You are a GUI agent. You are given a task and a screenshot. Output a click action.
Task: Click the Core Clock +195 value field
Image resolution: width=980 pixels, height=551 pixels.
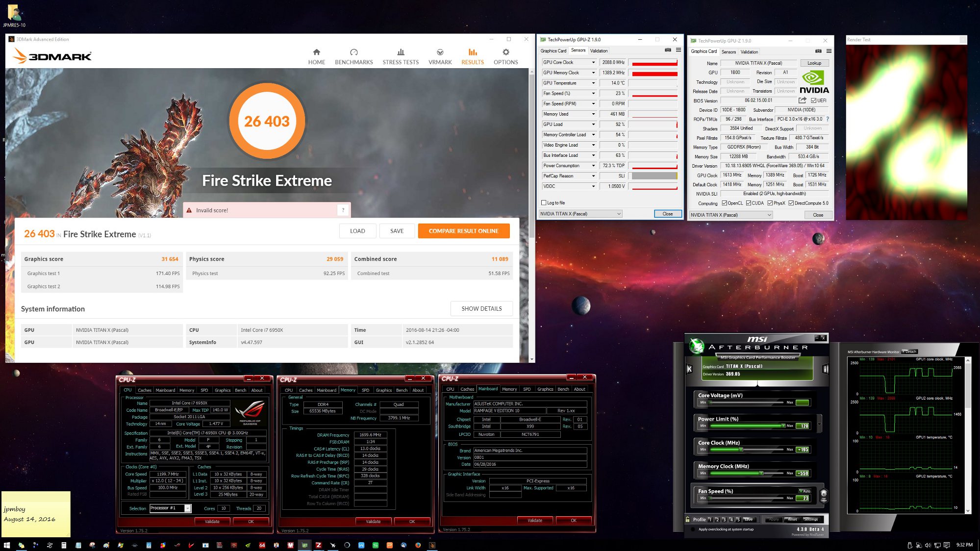pyautogui.click(x=803, y=450)
